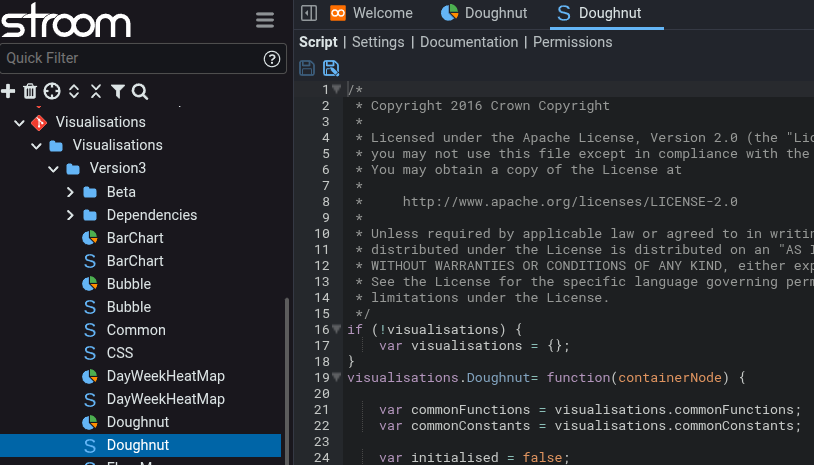Click the git icon beside Visualisations root
The height and width of the screenshot is (465, 814).
[39, 122]
